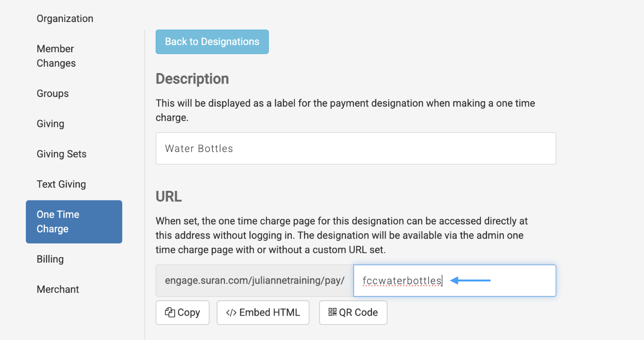Click the Back to Designations button
This screenshot has height=340, width=644.
click(212, 41)
